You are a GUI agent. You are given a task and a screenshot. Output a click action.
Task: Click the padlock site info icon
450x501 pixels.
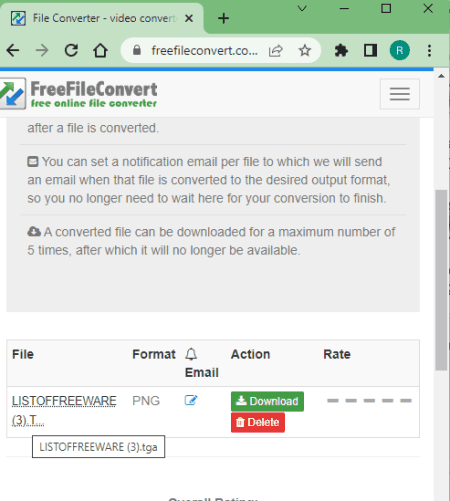137,51
